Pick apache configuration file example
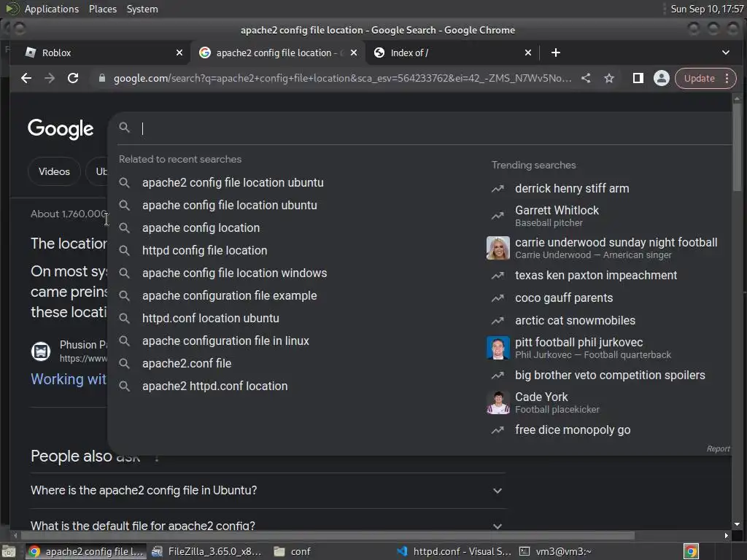The width and height of the screenshot is (747, 560). 229,296
